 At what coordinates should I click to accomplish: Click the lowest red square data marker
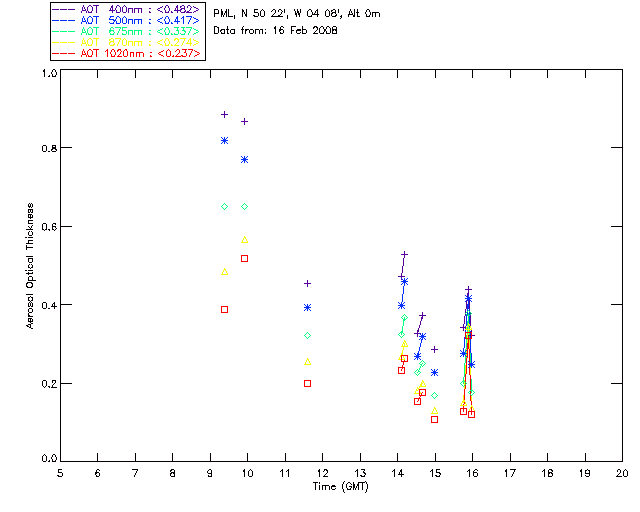point(435,419)
